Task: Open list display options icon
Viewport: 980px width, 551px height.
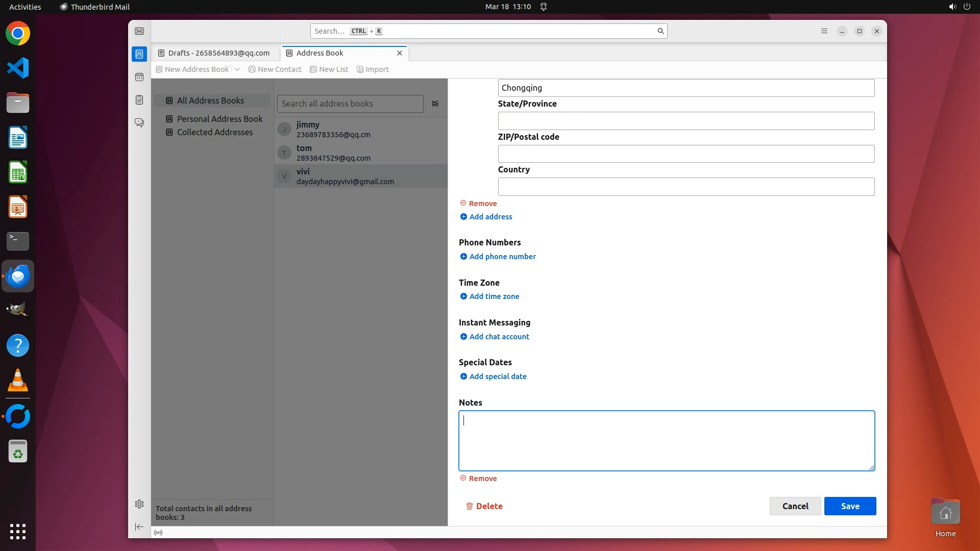Action: pyautogui.click(x=435, y=104)
